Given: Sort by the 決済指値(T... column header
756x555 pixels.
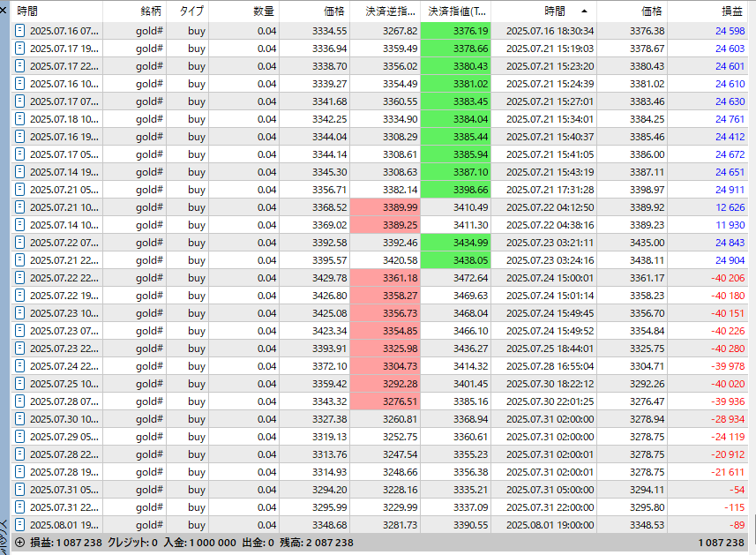Looking at the screenshot, I should tap(457, 11).
